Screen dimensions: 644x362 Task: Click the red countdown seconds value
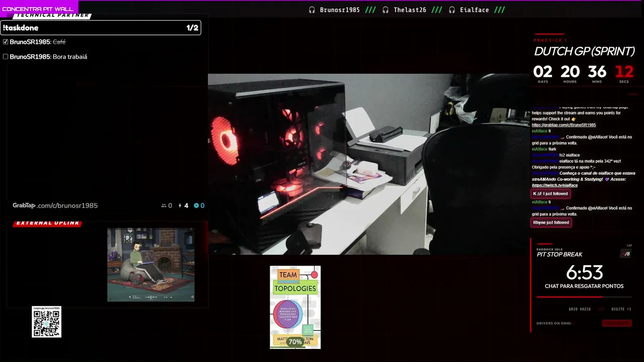pos(624,72)
